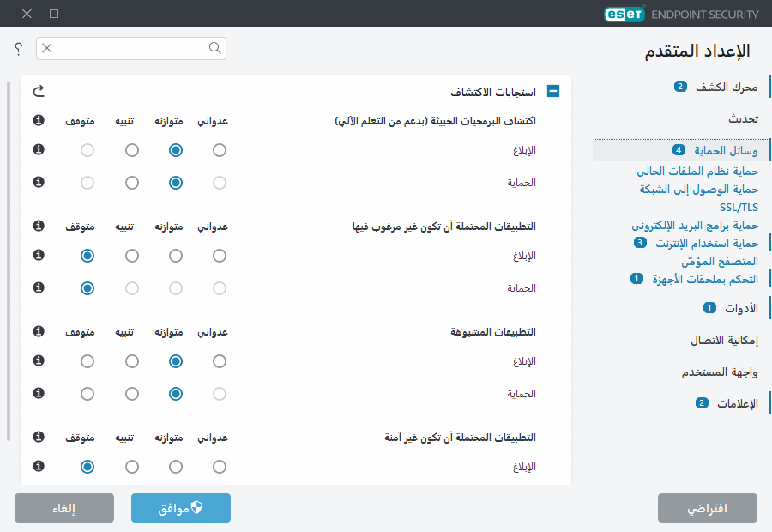Set التطبيقات المشبوهة reporting to عدواني
The width and height of the screenshot is (772, 532).
coord(219,360)
